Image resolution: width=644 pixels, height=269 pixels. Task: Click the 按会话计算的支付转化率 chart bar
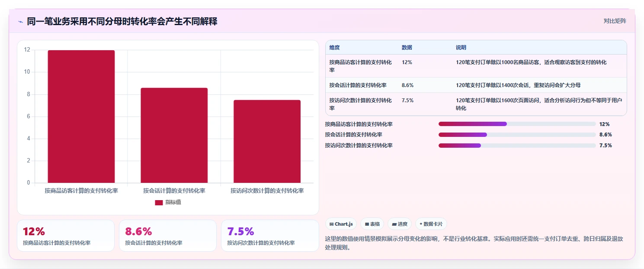(x=174, y=135)
